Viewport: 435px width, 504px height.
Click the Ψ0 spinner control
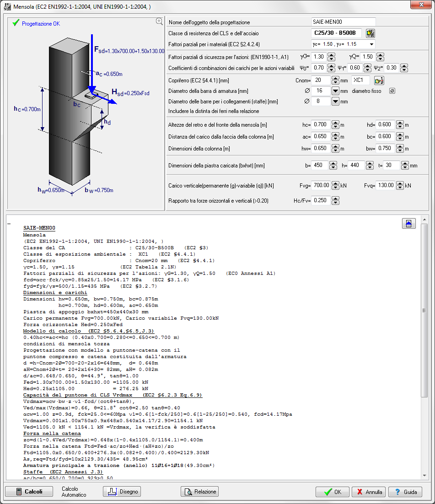click(x=331, y=68)
